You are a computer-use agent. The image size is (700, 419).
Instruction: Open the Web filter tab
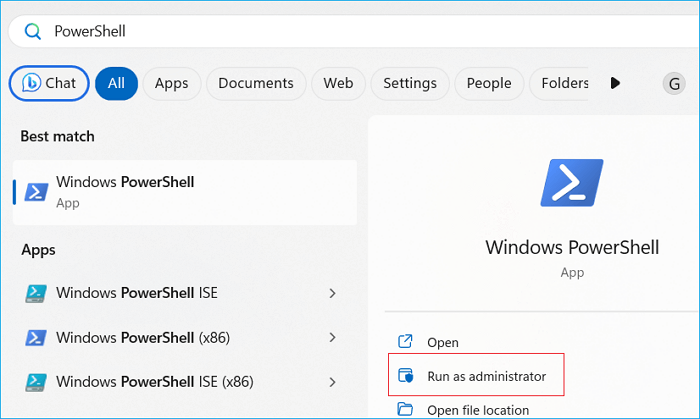coord(338,83)
